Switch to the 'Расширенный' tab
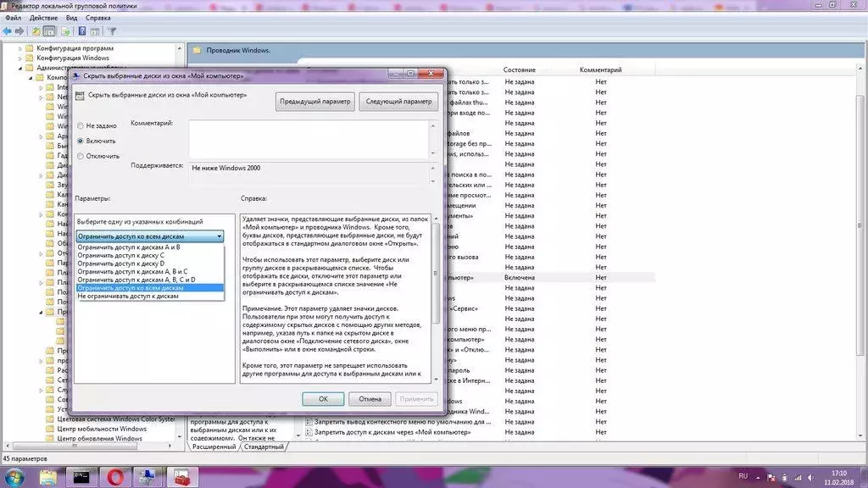The height and width of the screenshot is (488, 868). pos(214,446)
